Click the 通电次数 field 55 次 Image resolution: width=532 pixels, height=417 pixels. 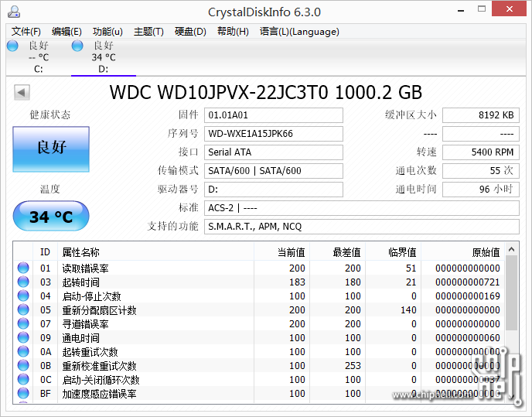481,171
